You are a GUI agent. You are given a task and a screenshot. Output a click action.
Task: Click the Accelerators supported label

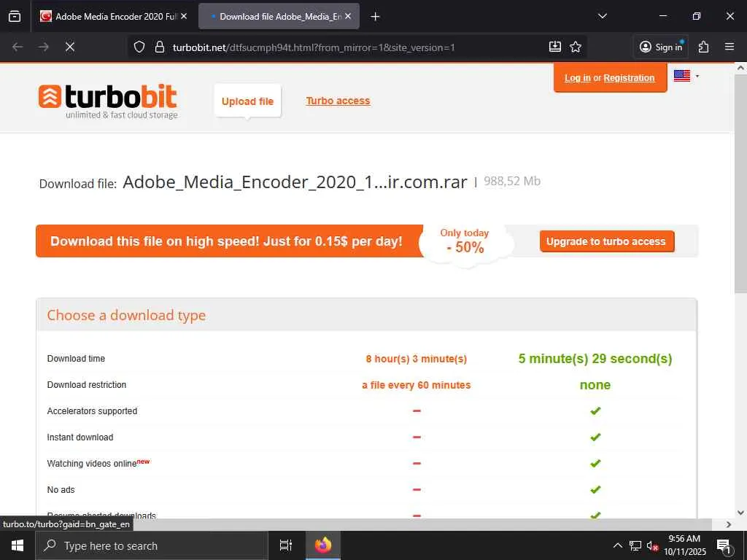(92, 411)
